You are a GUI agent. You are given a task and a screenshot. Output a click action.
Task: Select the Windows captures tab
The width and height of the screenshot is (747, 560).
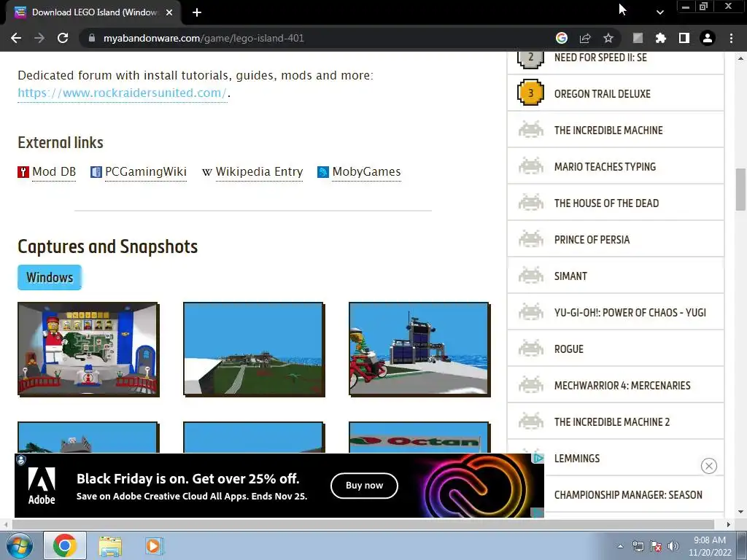(50, 277)
